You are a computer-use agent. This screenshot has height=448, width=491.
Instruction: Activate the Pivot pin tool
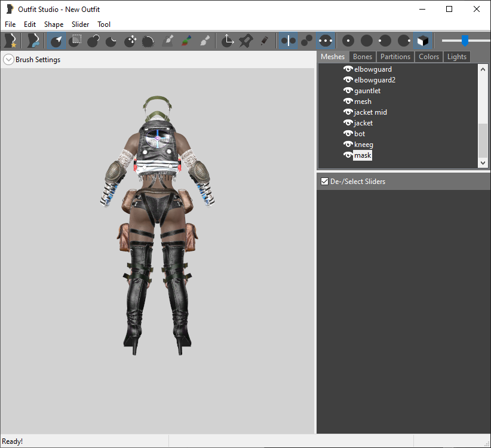(x=246, y=41)
